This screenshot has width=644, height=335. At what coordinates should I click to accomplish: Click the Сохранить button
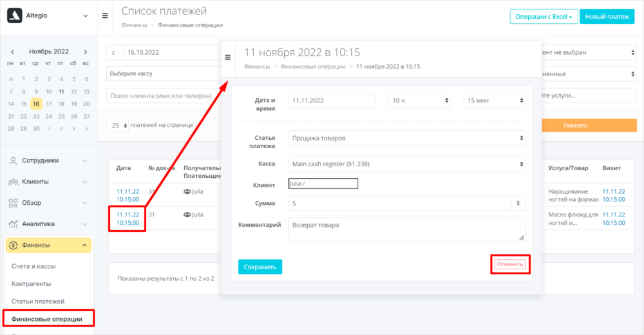(260, 267)
